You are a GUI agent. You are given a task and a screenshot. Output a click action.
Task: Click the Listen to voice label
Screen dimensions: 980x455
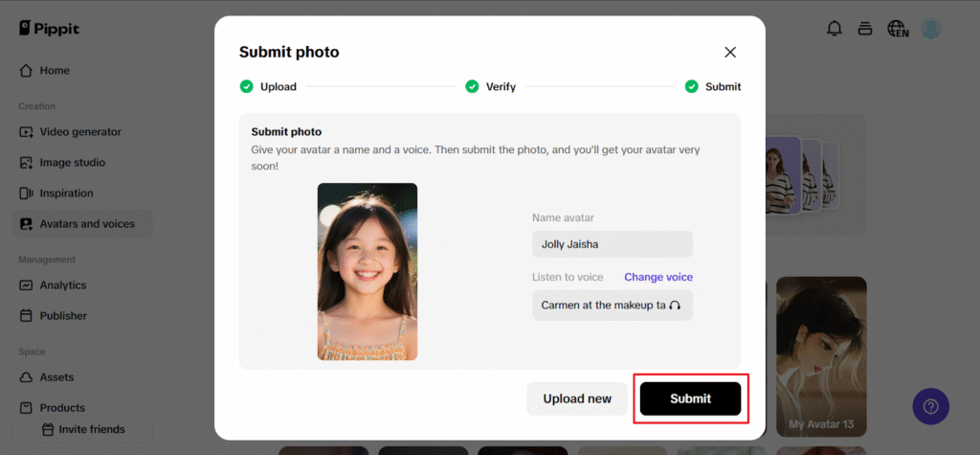(568, 277)
